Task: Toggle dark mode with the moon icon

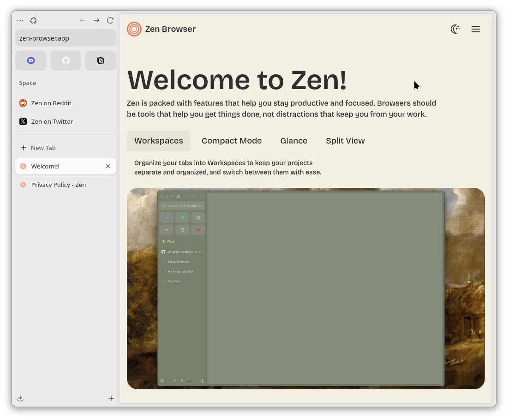Action: pos(455,29)
